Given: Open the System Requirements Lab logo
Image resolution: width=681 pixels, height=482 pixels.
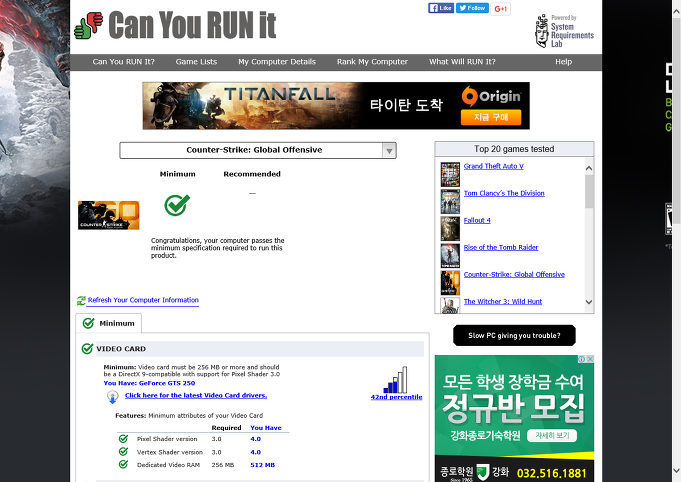Looking at the screenshot, I should click(x=564, y=30).
